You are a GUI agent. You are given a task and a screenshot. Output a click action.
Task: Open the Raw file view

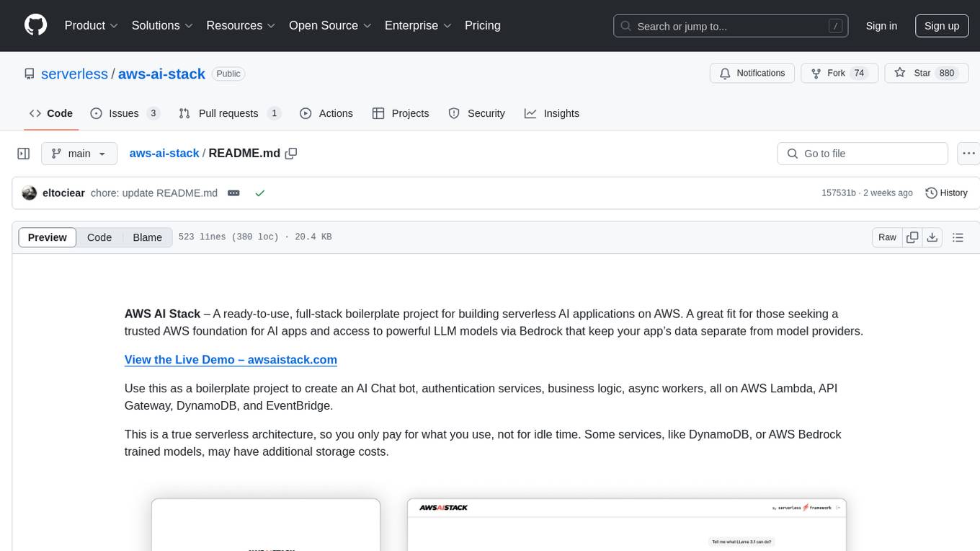(x=887, y=237)
